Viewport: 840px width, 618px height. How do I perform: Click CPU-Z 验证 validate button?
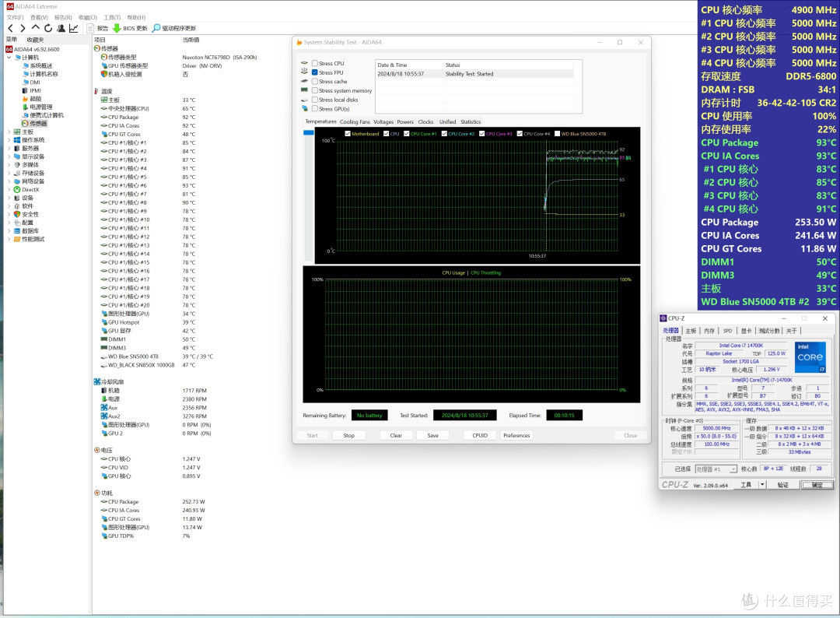tap(782, 485)
